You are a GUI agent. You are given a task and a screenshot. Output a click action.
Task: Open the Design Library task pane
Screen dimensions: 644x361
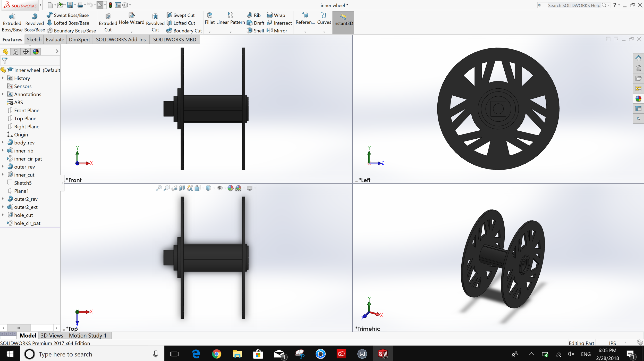tap(638, 68)
